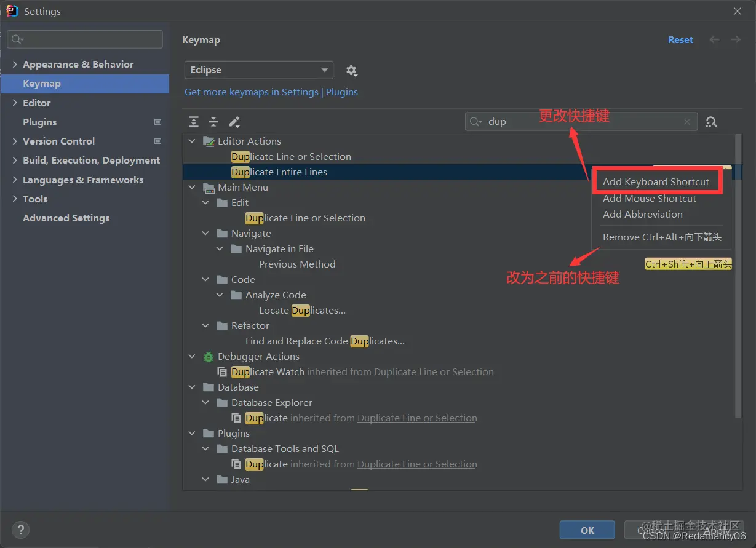
Task: Select Plugins in the sidebar
Action: [39, 122]
